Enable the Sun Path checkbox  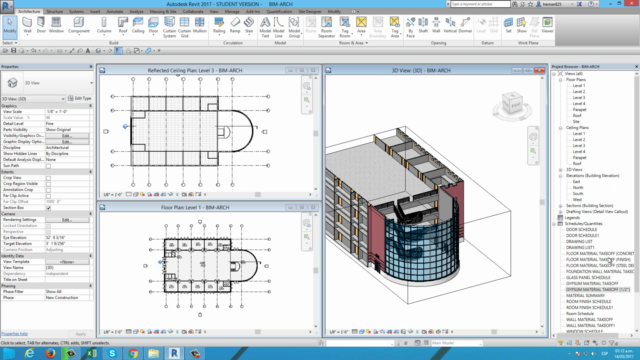click(x=48, y=166)
